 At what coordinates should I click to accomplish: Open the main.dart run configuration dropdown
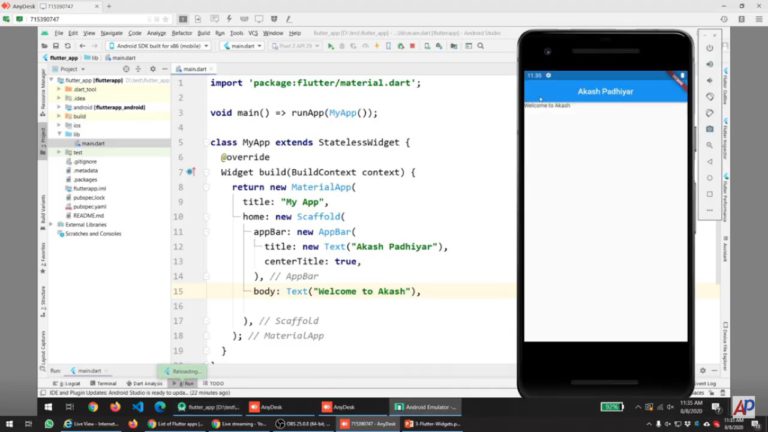coord(242,46)
